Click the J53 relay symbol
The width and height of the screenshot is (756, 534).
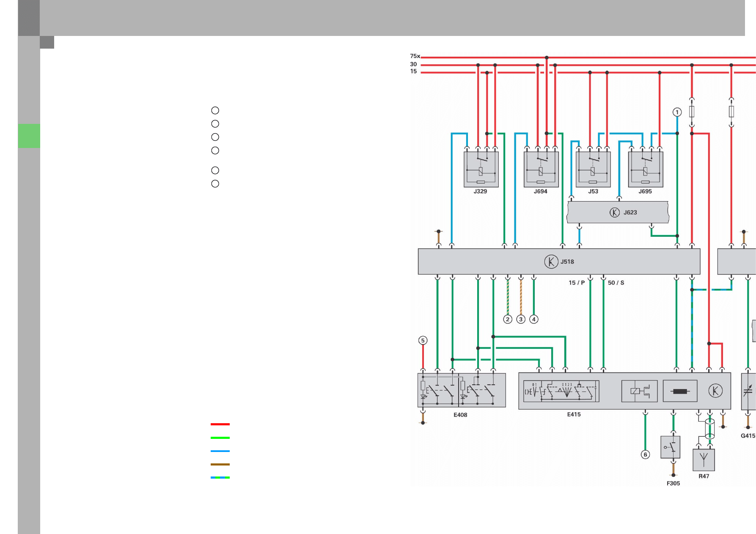tap(593, 169)
